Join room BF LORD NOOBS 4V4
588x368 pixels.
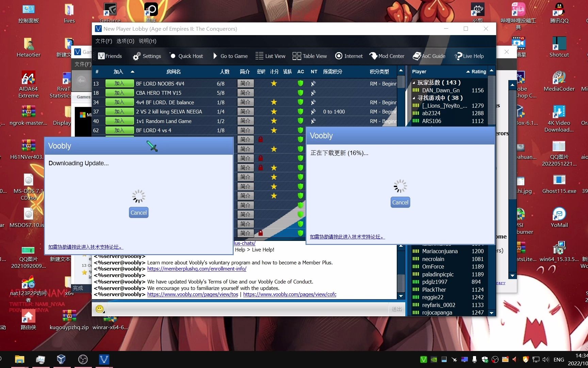(119, 83)
